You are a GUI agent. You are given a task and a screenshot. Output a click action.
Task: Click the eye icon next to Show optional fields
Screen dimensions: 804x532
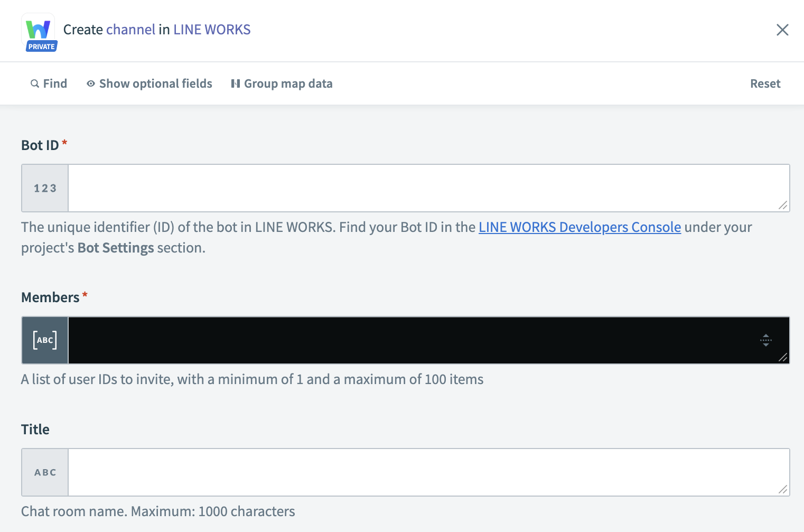[90, 83]
